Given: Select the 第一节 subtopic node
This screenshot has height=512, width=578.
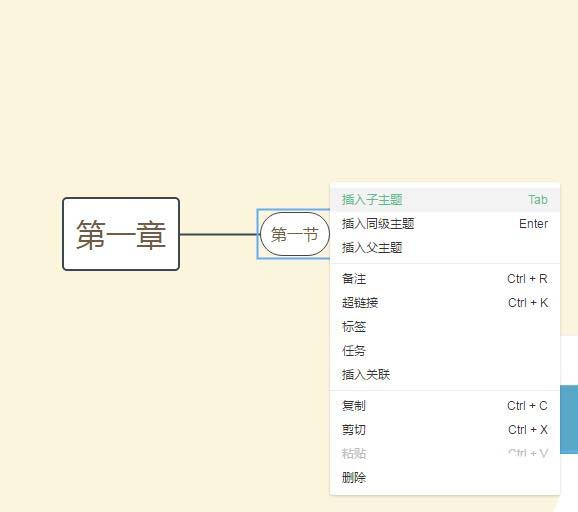Looking at the screenshot, I should (295, 234).
